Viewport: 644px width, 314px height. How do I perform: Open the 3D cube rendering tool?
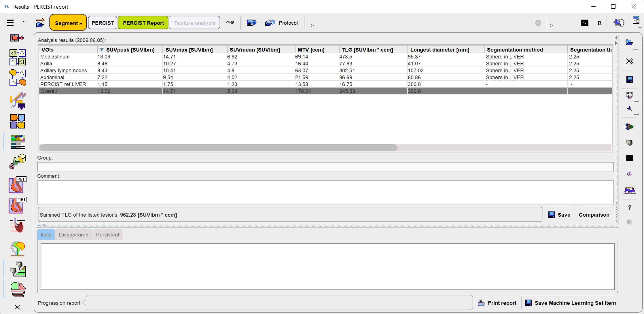click(18, 162)
